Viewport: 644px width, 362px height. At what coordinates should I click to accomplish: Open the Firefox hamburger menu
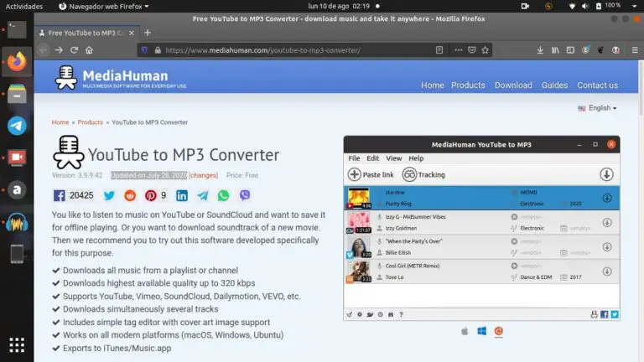[x=635, y=50]
